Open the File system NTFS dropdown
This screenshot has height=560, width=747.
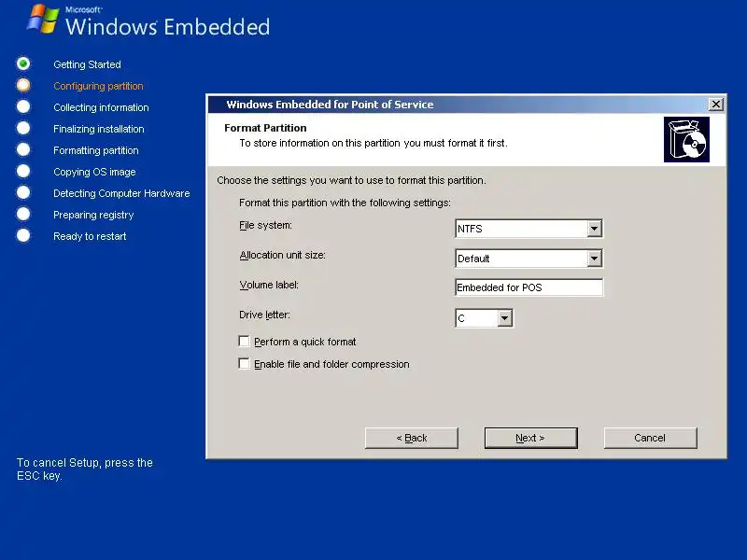(594, 229)
